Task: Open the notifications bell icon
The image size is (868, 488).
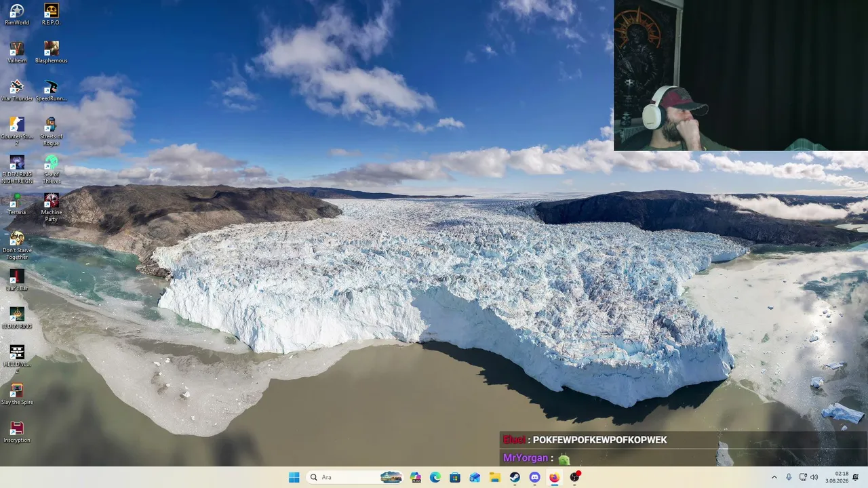Action: tap(856, 477)
